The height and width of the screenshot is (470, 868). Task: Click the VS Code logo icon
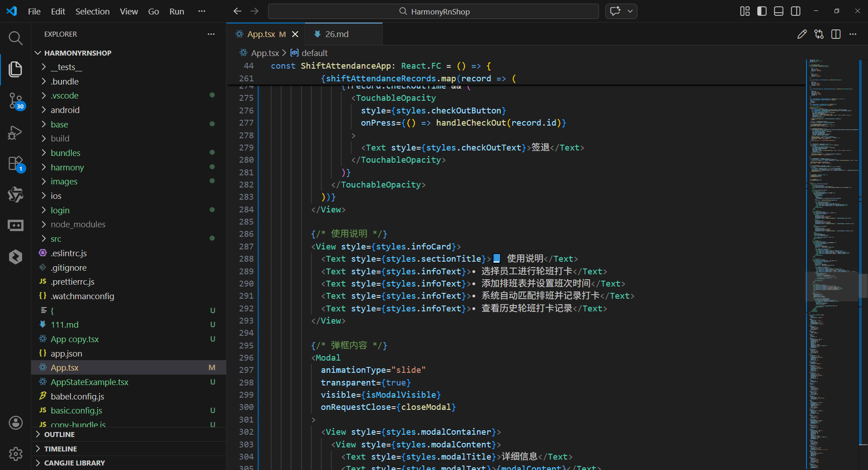point(12,11)
